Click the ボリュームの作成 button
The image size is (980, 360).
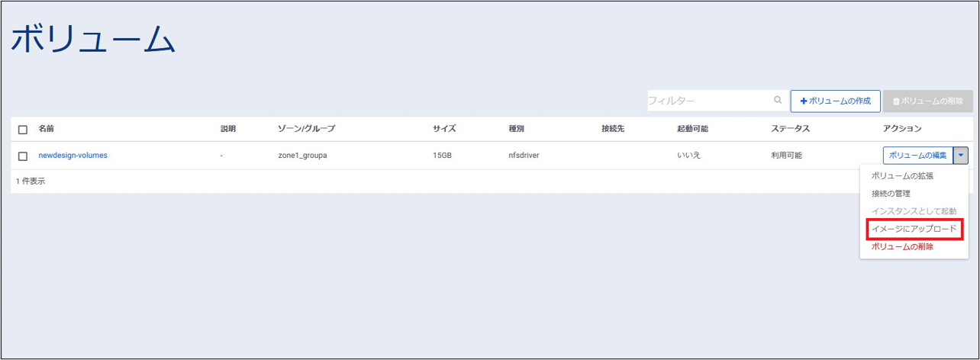[x=836, y=101]
